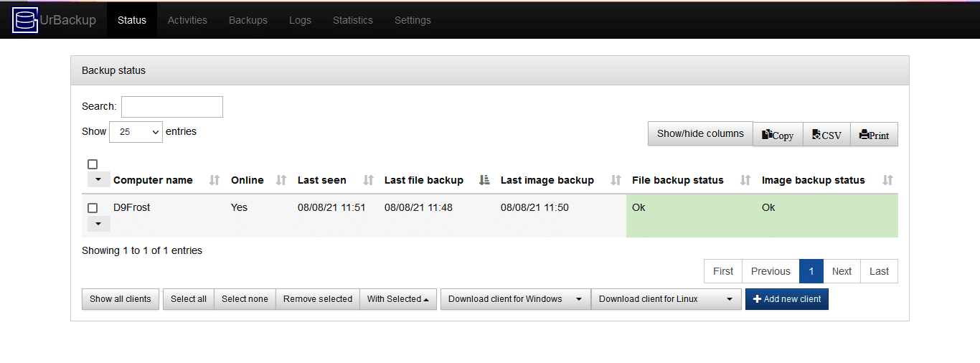Click the Add new client button
The width and height of the screenshot is (980, 363).
(786, 299)
